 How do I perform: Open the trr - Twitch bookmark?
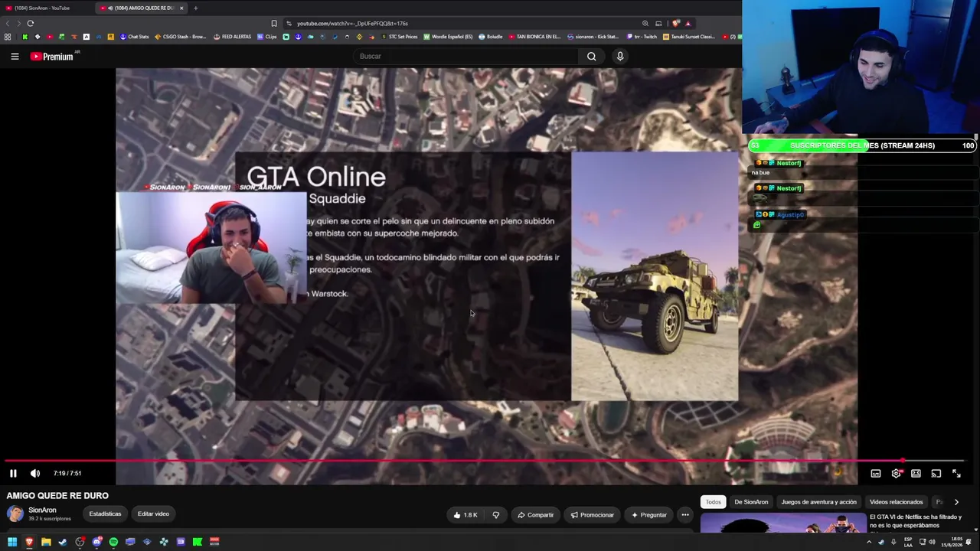tap(642, 37)
